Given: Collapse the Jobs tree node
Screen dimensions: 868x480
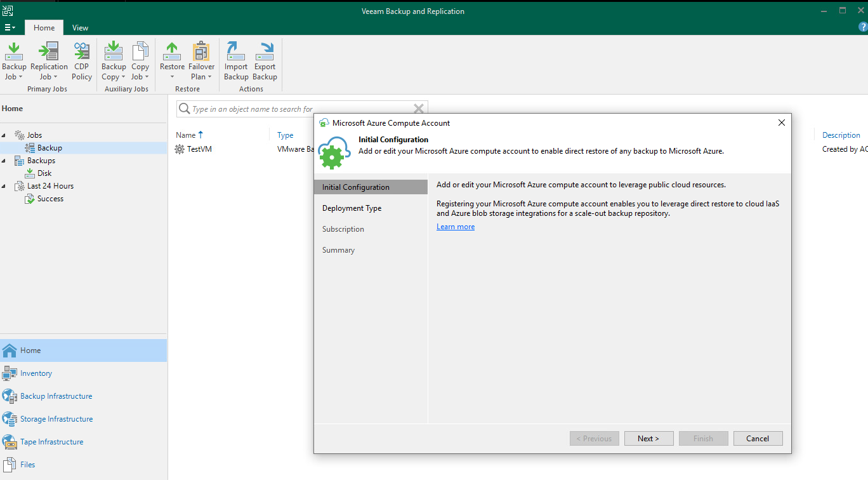Looking at the screenshot, I should tap(5, 135).
